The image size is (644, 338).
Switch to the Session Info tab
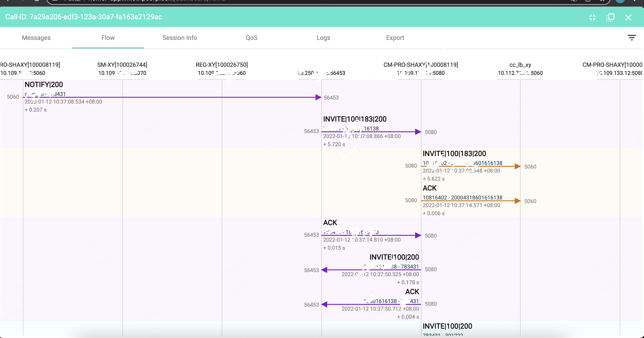click(180, 38)
